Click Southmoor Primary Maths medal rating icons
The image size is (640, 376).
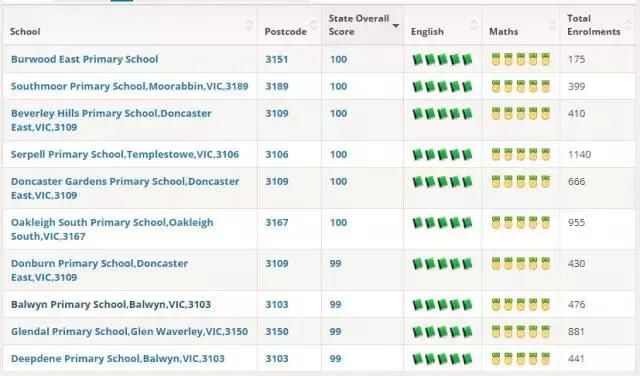click(520, 87)
